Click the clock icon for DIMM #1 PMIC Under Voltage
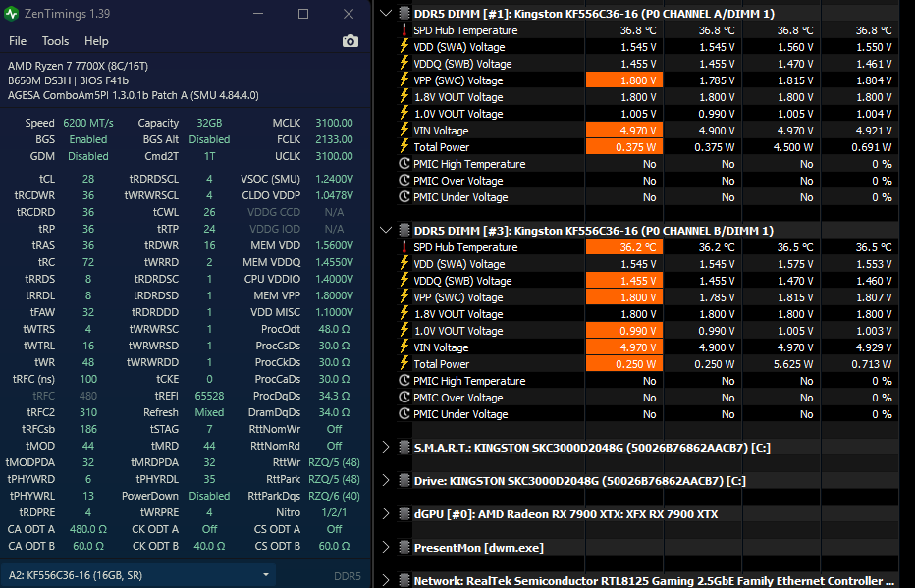The width and height of the screenshot is (915, 588). (x=404, y=196)
